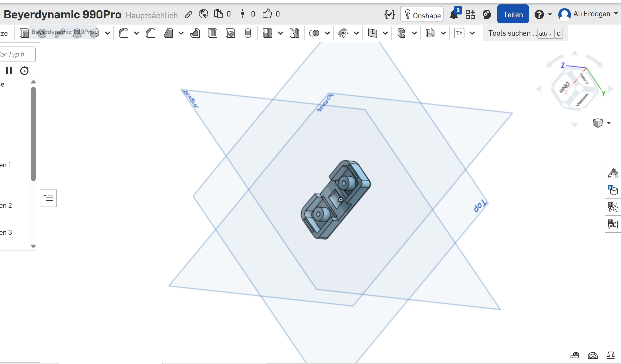Screen dimensions: 621x364
Task: Open the Mass properties tool
Action: pyautogui.click(x=611, y=355)
